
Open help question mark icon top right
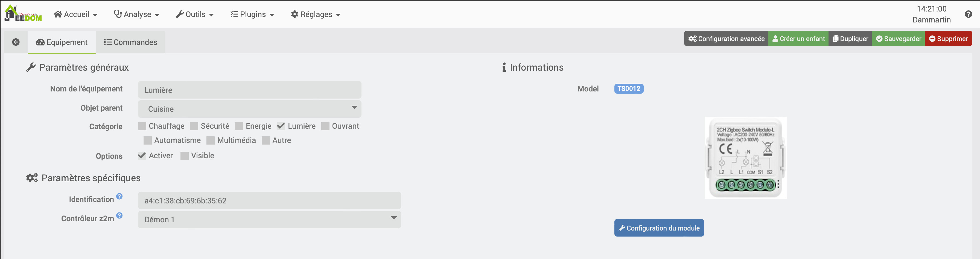(968, 15)
